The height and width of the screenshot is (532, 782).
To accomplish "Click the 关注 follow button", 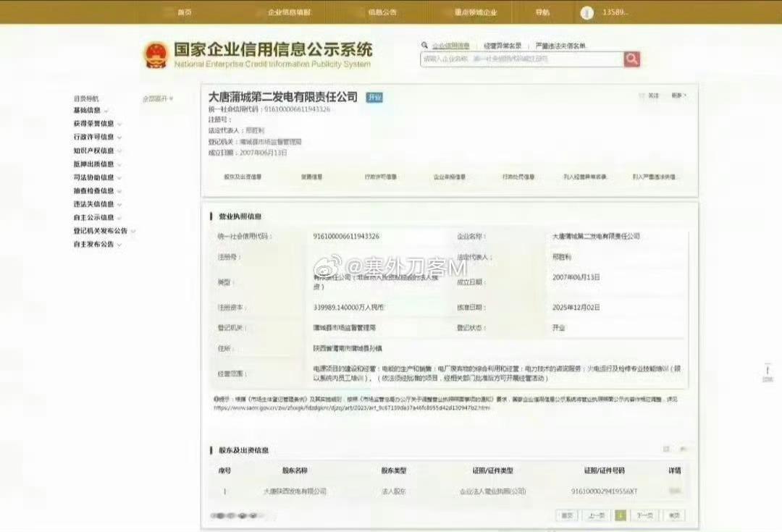I will (649, 96).
